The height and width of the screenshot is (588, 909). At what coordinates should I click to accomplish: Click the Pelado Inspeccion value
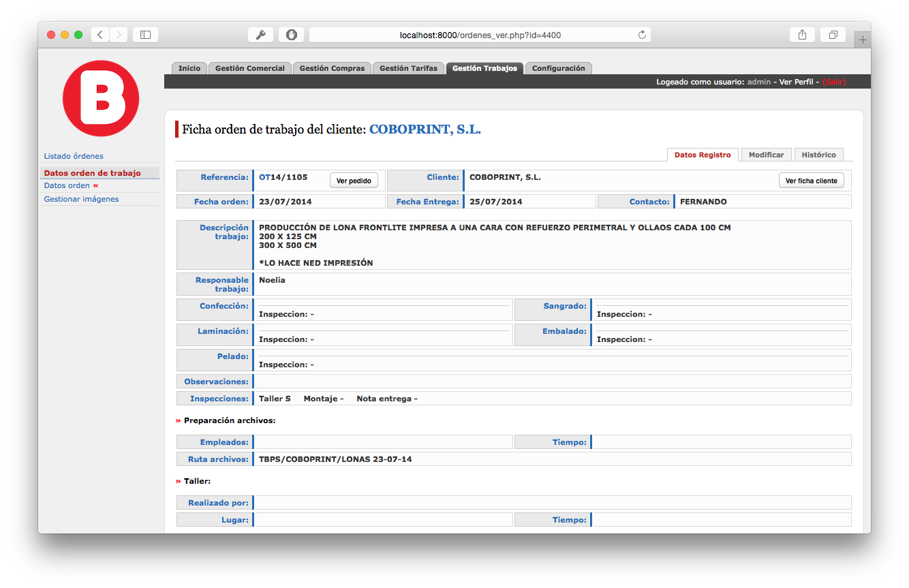tap(286, 365)
